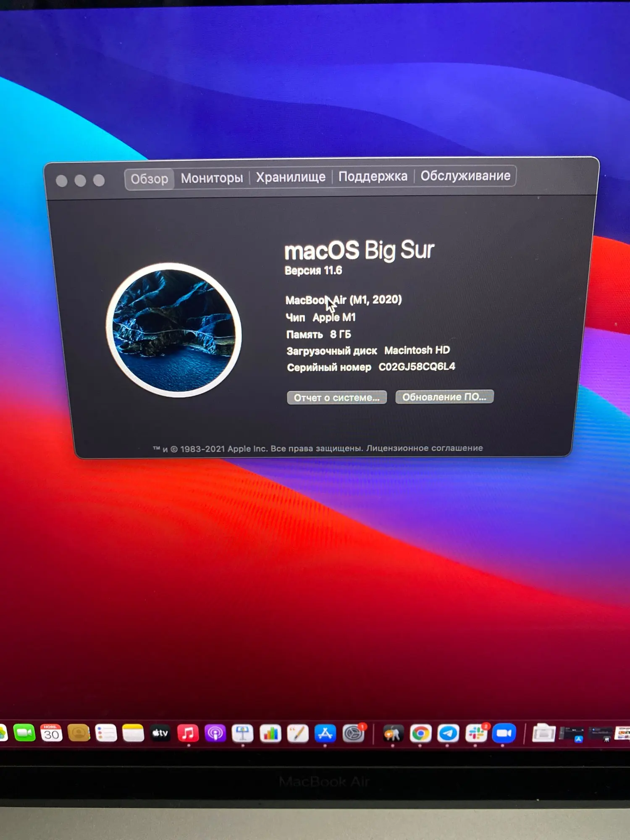Click the Big Sur wallpaper logo image
Viewport: 630px width, 840px height.
(x=174, y=330)
